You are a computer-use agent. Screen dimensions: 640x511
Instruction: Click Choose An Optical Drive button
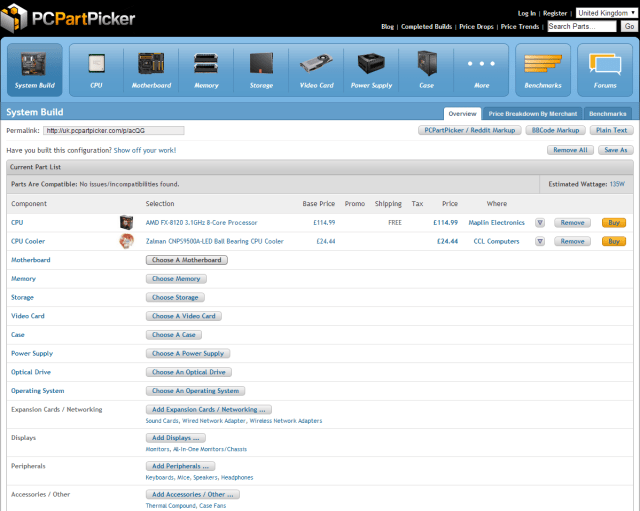pyautogui.click(x=189, y=372)
